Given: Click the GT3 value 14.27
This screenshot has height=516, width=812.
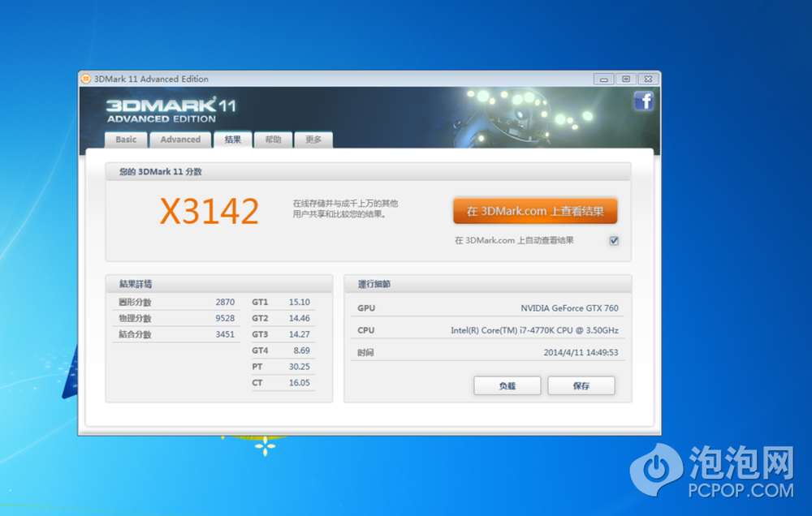Looking at the screenshot, I should (300, 334).
